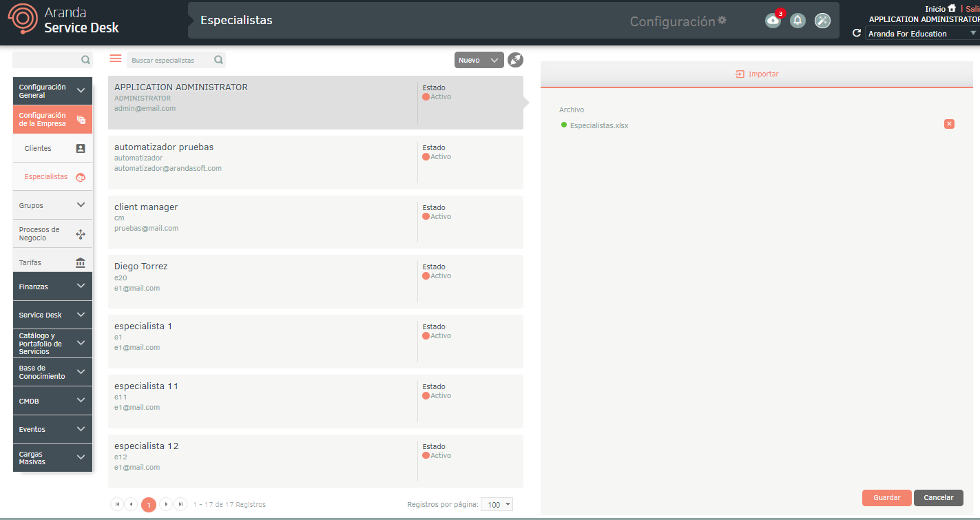980x520 pixels.
Task: Expand Catálogo y Portafolio de Servicios
Action: (x=52, y=344)
